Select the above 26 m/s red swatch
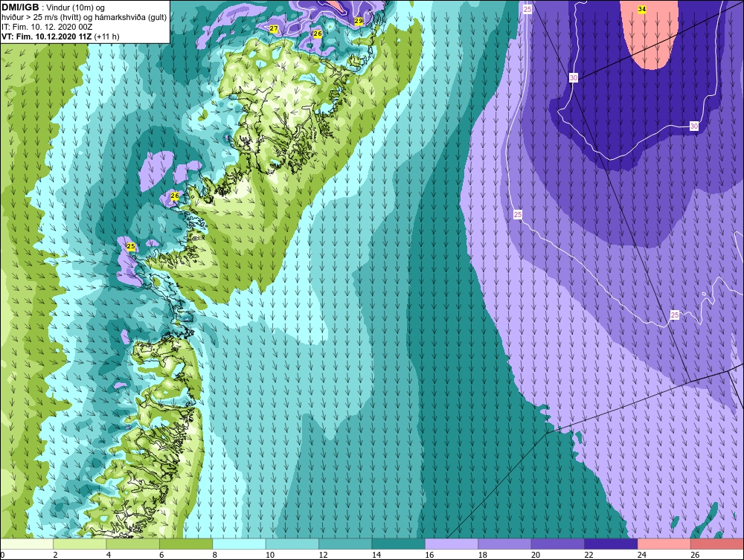 coord(717,544)
